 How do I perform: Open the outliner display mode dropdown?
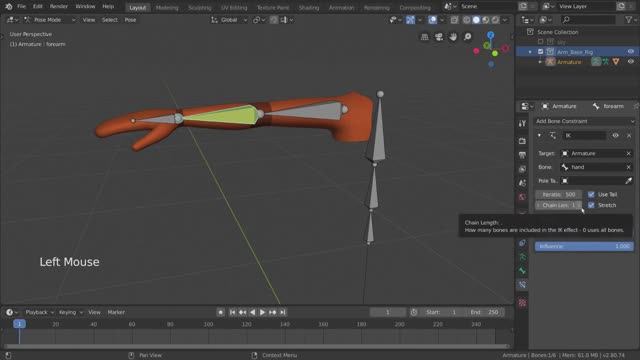[528, 20]
